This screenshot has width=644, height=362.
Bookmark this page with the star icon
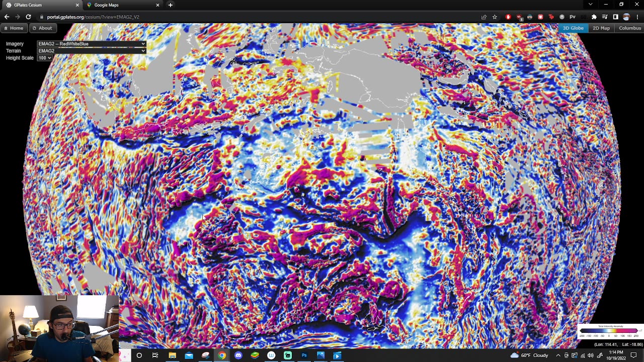click(495, 17)
